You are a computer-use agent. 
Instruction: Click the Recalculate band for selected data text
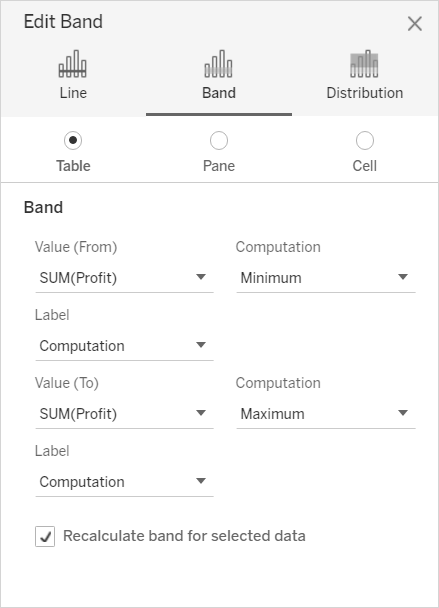[184, 536]
